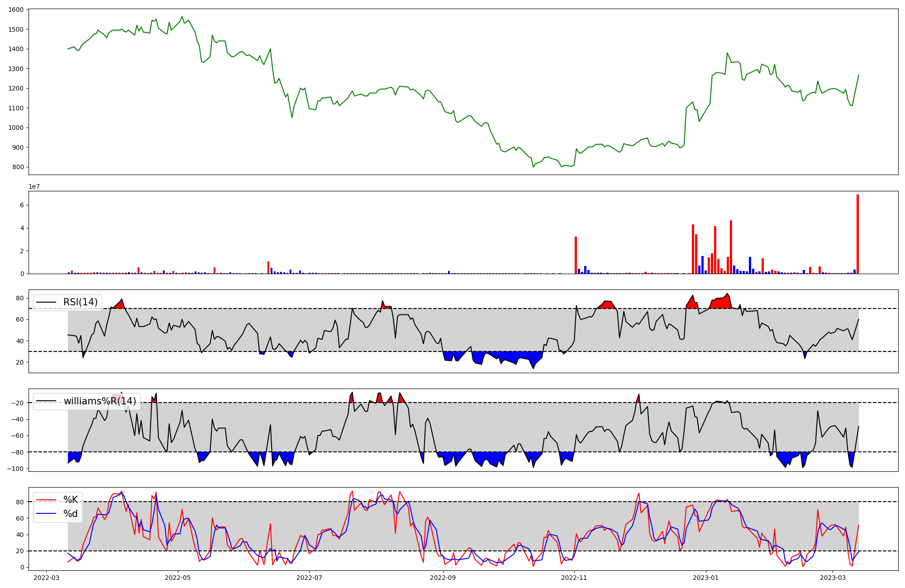Click the 1600 price axis tick label
This screenshot has height=588, width=905.
(16, 10)
